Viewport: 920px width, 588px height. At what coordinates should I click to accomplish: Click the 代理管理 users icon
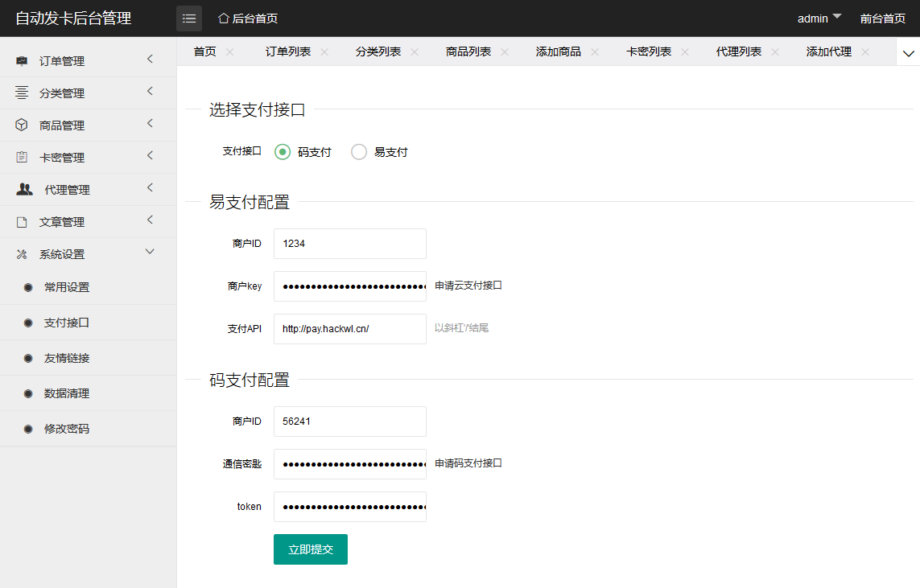[25, 190]
